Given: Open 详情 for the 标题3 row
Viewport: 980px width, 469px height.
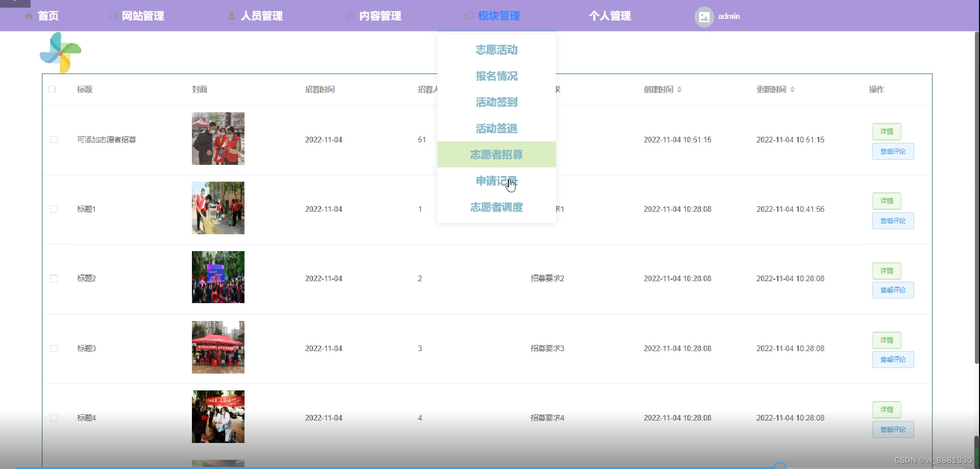Looking at the screenshot, I should pyautogui.click(x=887, y=340).
